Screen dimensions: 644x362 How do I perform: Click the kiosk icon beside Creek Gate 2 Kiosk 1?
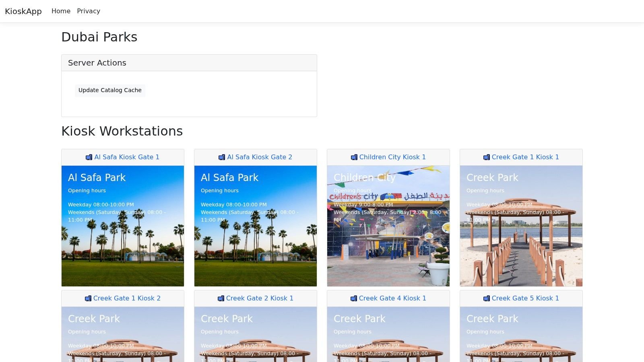click(x=221, y=298)
